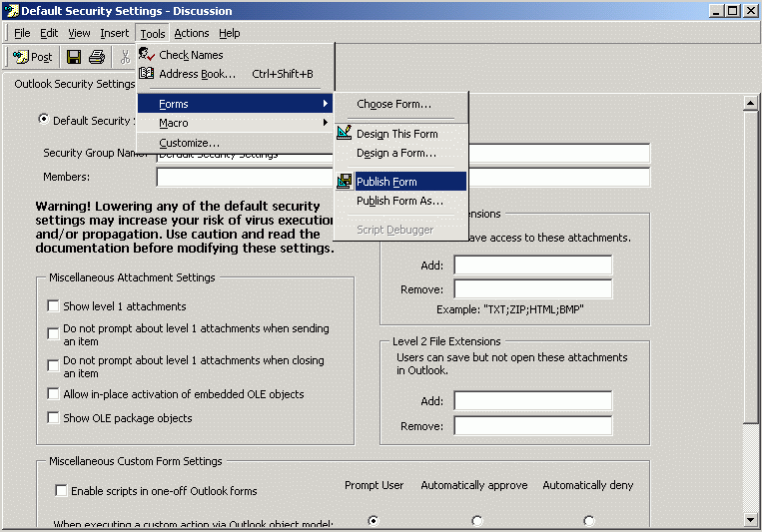
Task: Click the Address Book icon in the Tools menu
Action: [x=146, y=74]
